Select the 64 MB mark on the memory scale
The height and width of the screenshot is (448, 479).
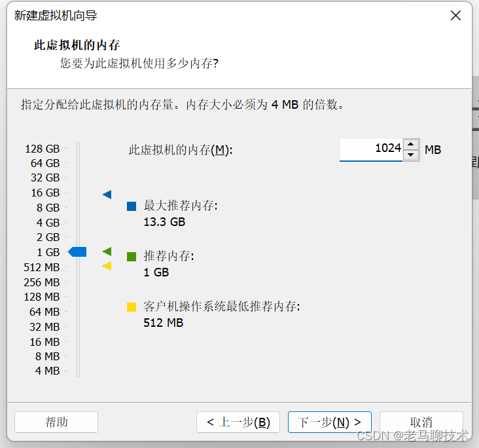click(44, 312)
